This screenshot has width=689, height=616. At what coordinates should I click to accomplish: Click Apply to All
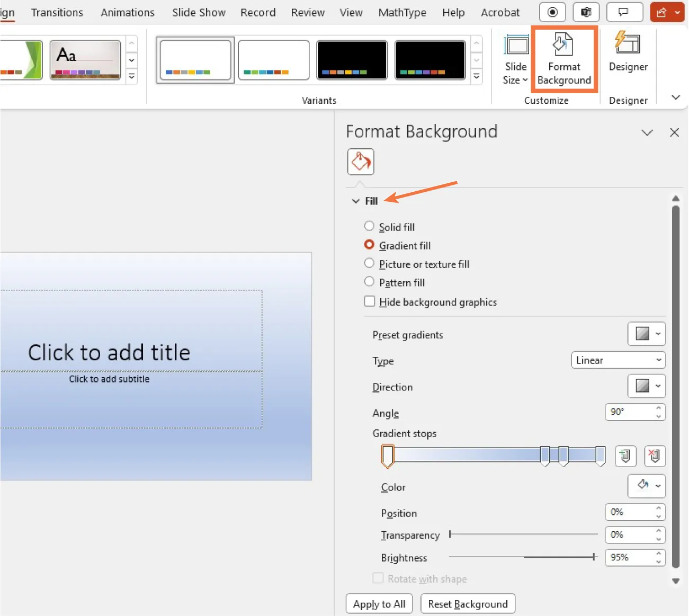[x=379, y=604]
